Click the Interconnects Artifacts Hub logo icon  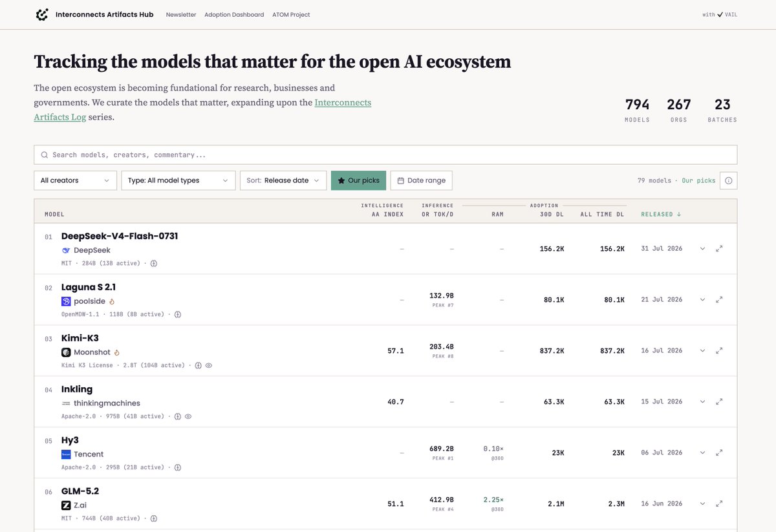coord(42,14)
